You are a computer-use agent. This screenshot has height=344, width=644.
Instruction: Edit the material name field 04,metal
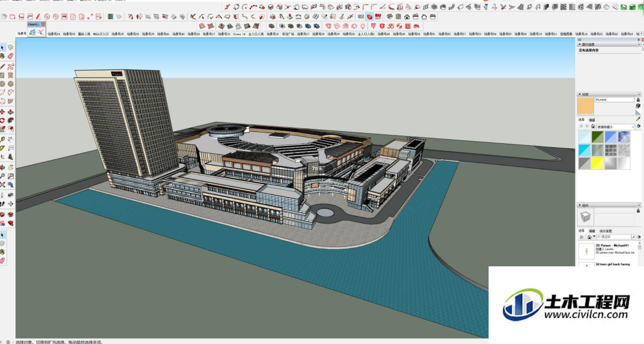614,100
